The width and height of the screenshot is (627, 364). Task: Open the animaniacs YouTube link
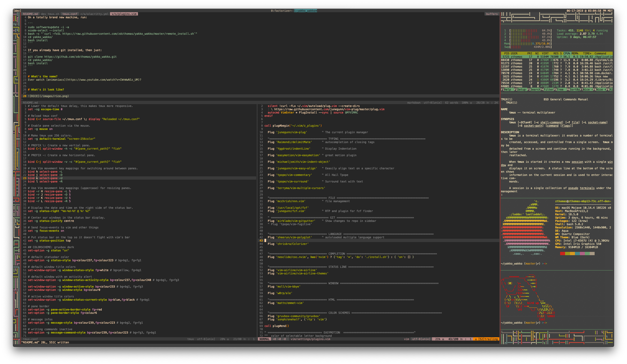coord(103,80)
